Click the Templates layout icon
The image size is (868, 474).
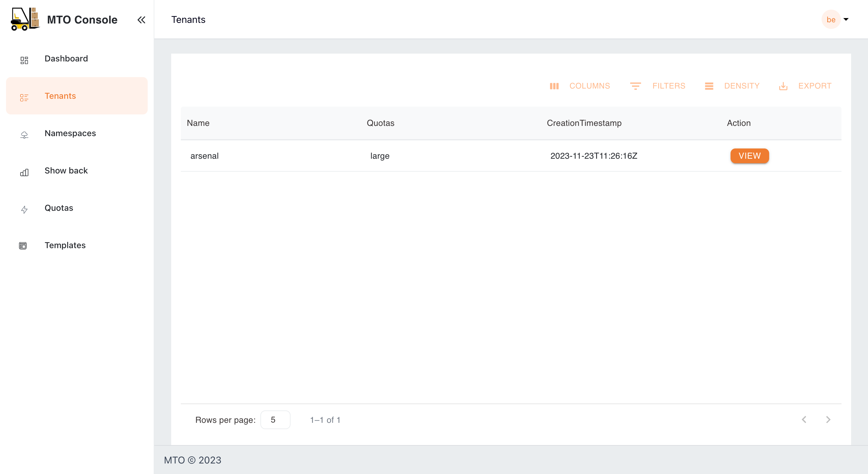pos(23,246)
